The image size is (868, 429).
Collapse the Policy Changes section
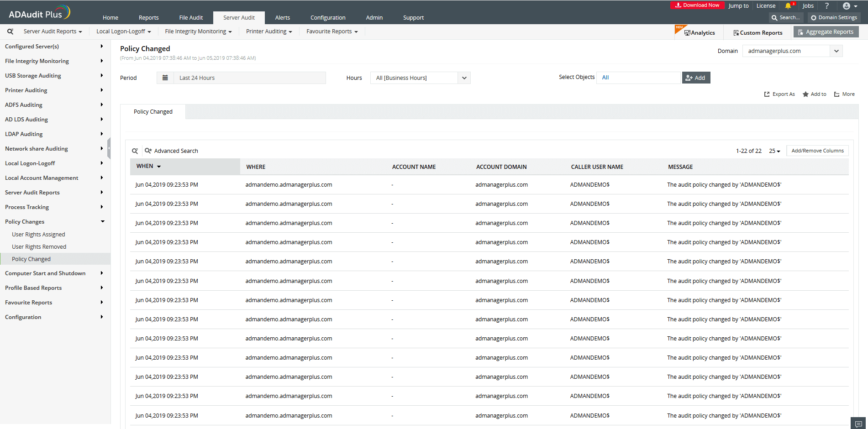55,222
